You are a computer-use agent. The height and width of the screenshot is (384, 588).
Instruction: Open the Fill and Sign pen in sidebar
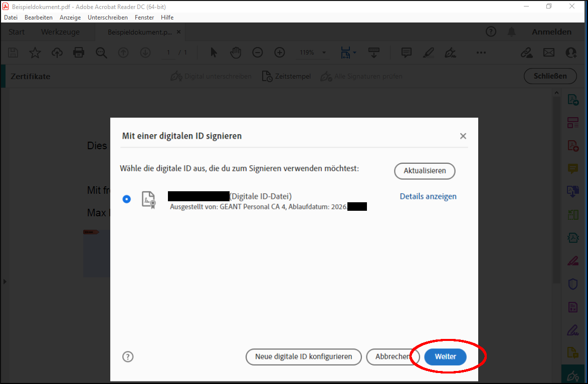coord(573,330)
